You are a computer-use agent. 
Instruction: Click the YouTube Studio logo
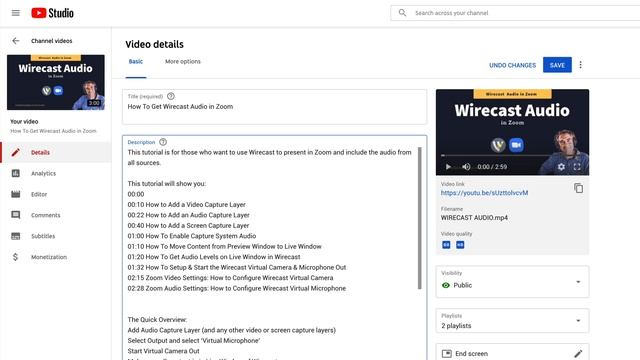[53, 13]
